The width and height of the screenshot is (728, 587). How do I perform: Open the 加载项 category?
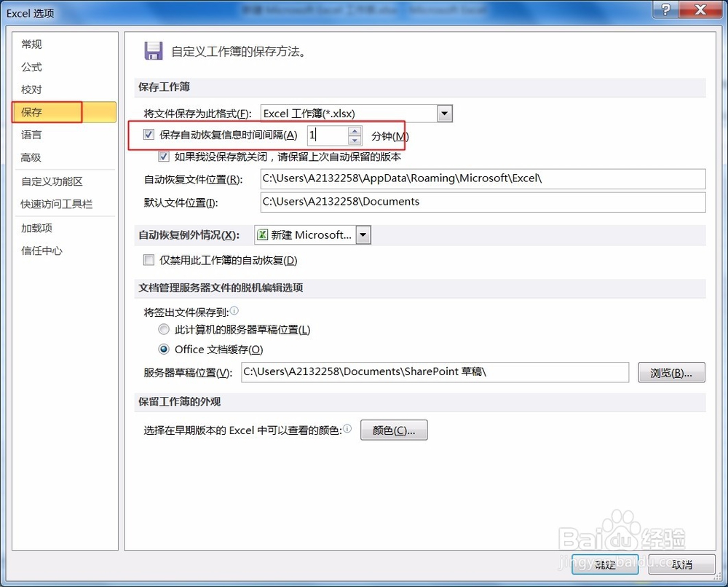pyautogui.click(x=36, y=228)
